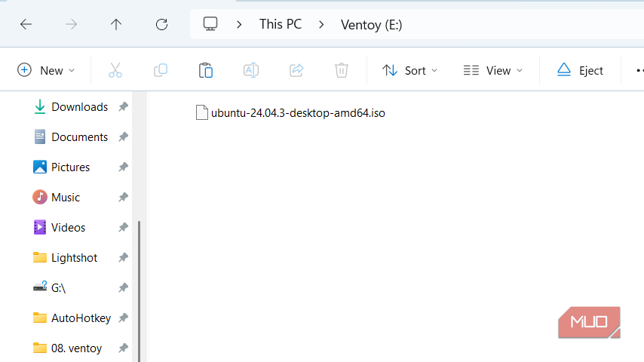Screen dimensions: 644x362
Task: Go up one folder level
Action: tap(116, 25)
